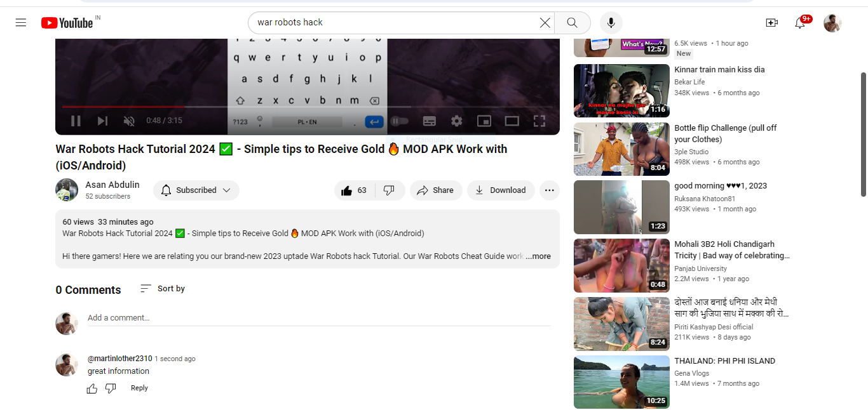Open Ruksana Khatoon81 channel name
The image size is (868, 410).
pos(705,199)
